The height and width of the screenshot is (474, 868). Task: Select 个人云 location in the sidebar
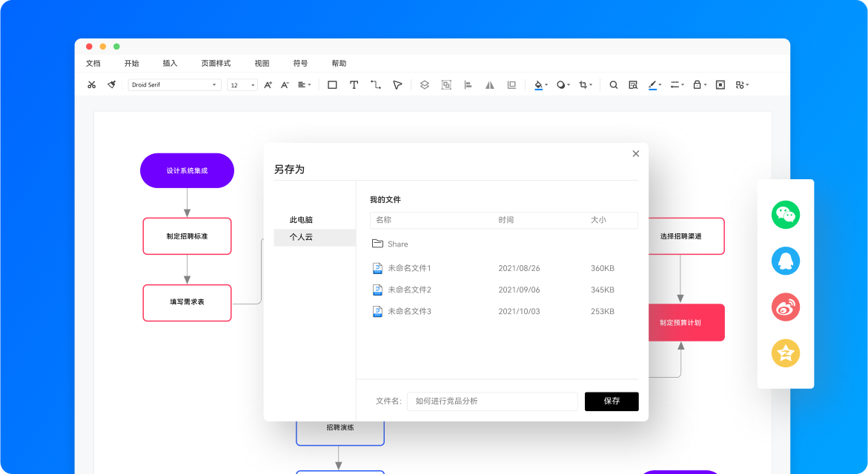pos(314,237)
